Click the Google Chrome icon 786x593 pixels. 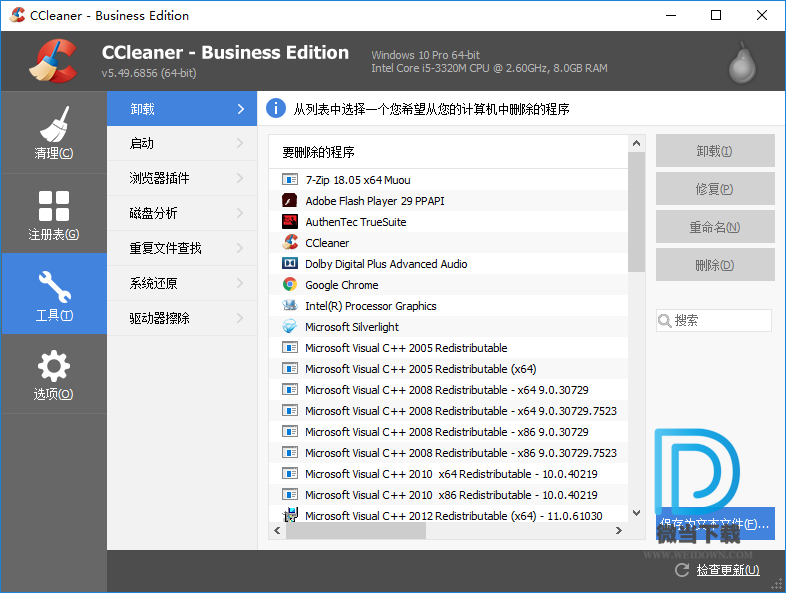tap(290, 285)
